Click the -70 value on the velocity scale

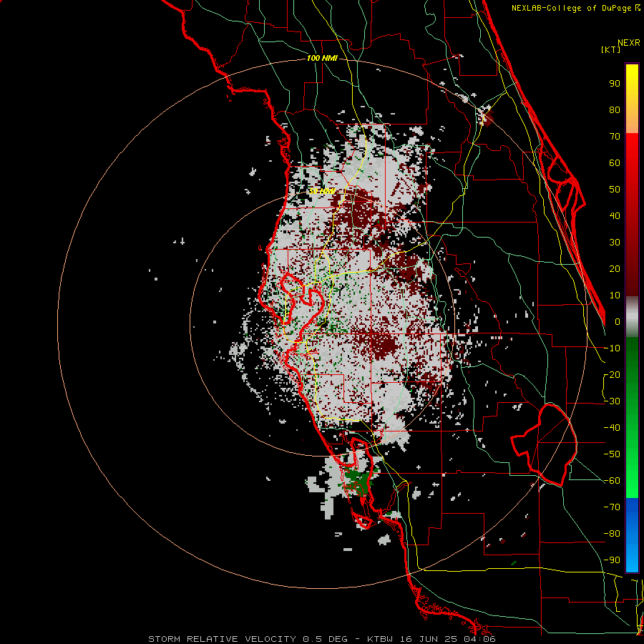(x=612, y=507)
